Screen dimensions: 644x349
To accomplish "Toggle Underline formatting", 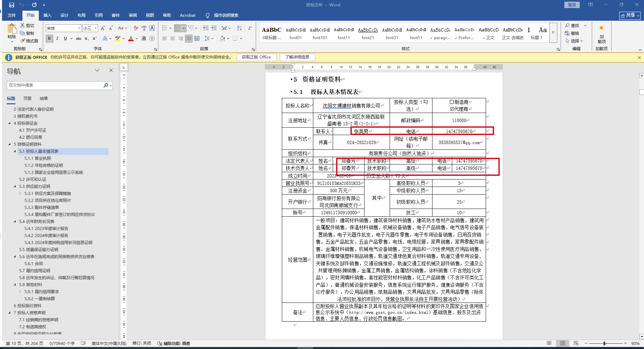I will click(65, 38).
